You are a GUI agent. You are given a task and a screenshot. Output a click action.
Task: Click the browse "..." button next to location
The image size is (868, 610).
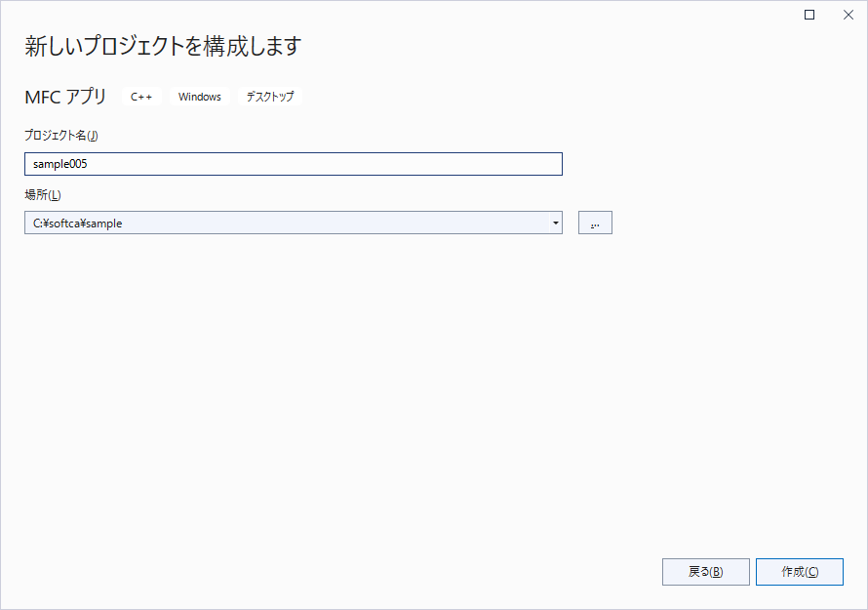point(595,223)
